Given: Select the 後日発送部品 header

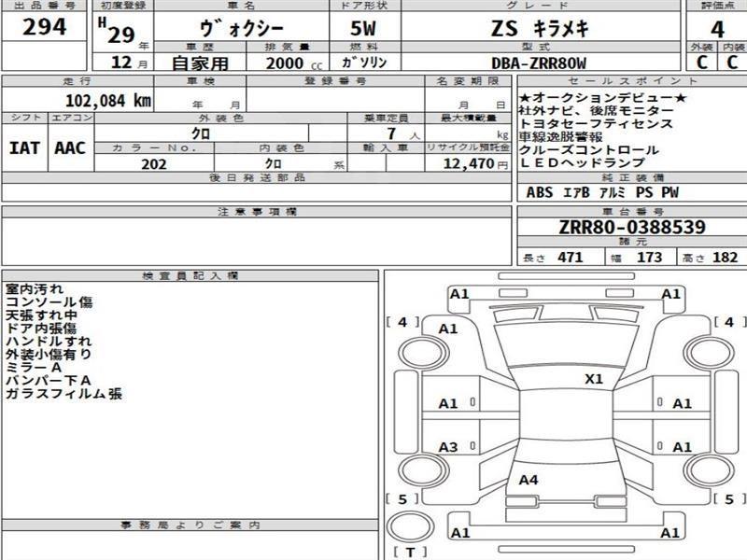Looking at the screenshot, I should click(x=258, y=177).
